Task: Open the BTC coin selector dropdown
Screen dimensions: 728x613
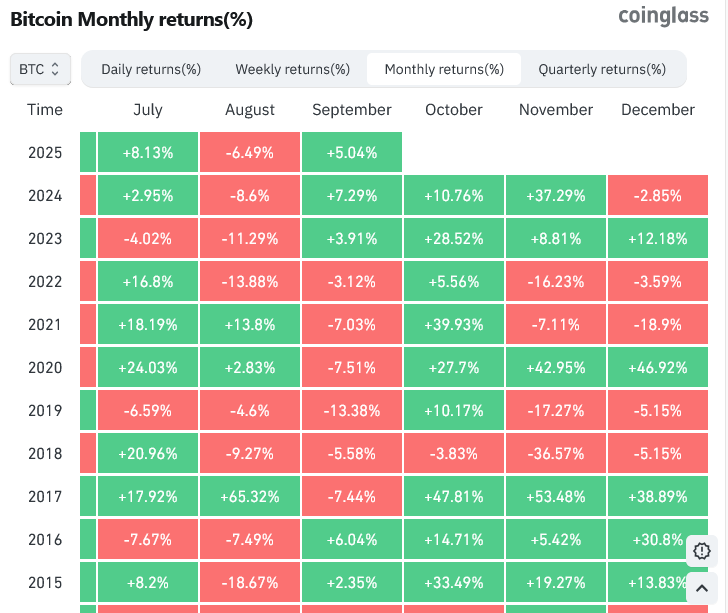Action: click(x=40, y=69)
